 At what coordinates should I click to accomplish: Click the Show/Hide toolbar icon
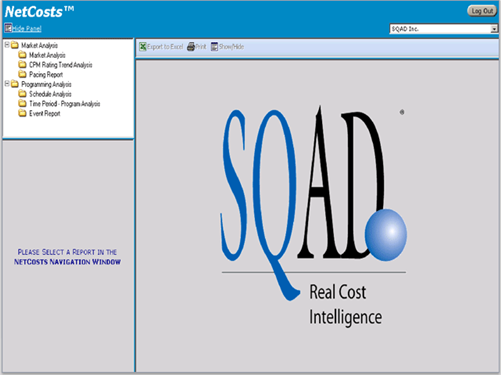point(214,47)
